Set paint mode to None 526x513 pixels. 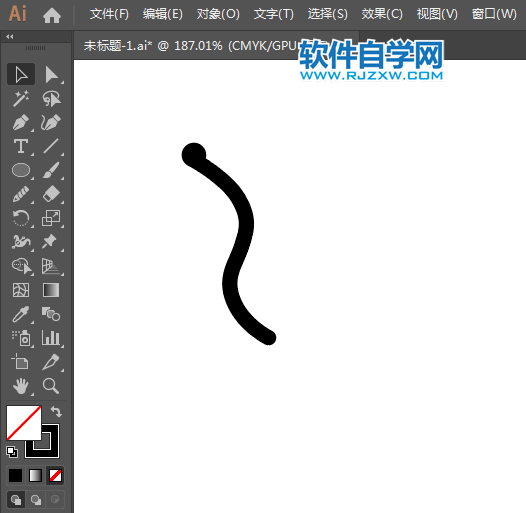pyautogui.click(x=55, y=475)
